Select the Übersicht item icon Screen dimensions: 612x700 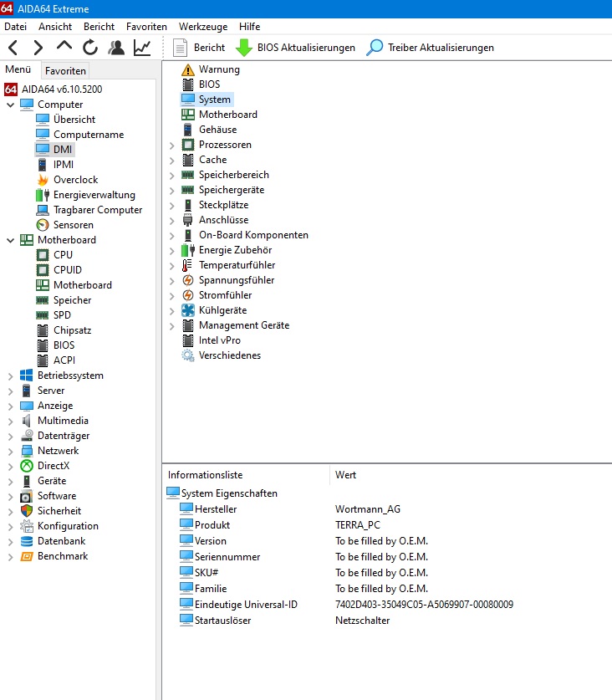coord(43,120)
